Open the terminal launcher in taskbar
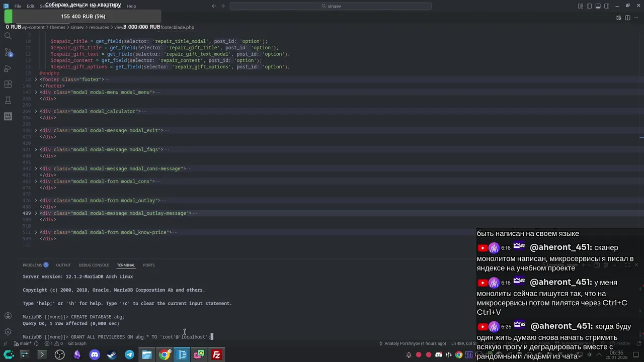644x362 pixels. 42,355
